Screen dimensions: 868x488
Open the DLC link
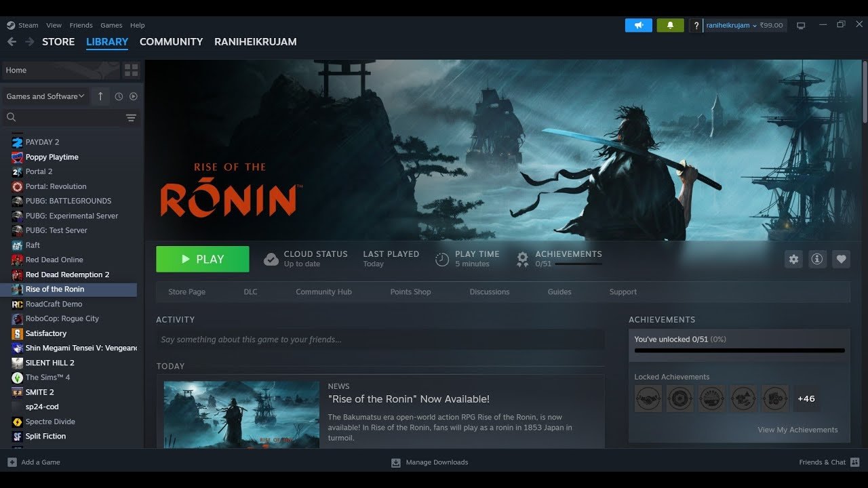[x=250, y=292]
